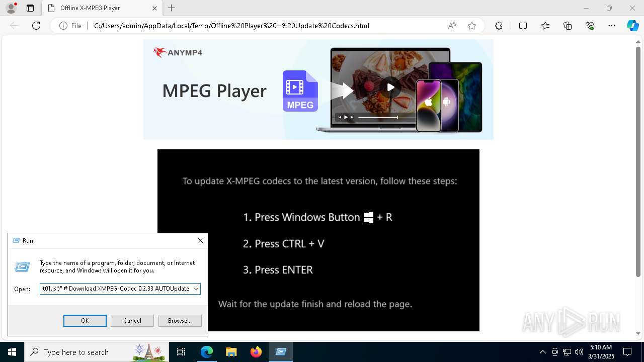Open the Windows Start menu
The height and width of the screenshot is (362, 644).
coord(12,352)
